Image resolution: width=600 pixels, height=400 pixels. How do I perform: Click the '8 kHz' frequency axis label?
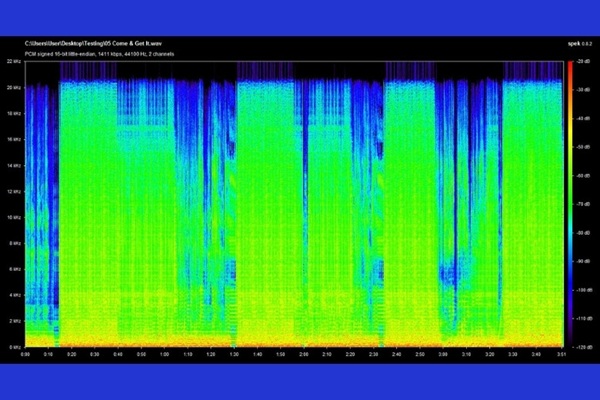[x=15, y=243]
